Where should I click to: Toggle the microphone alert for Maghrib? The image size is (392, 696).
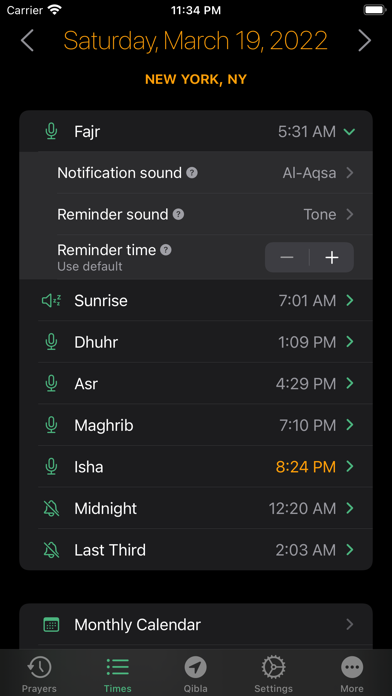pyautogui.click(x=51, y=425)
